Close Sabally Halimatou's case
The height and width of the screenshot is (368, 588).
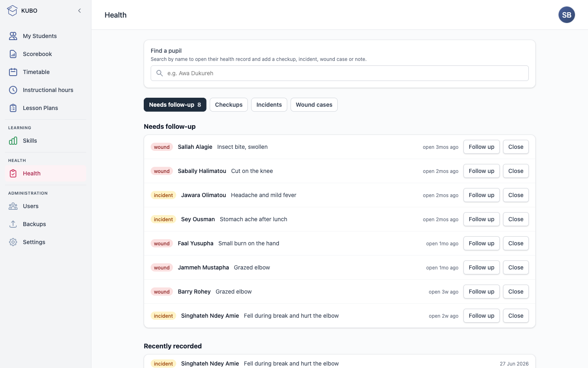pyautogui.click(x=516, y=171)
